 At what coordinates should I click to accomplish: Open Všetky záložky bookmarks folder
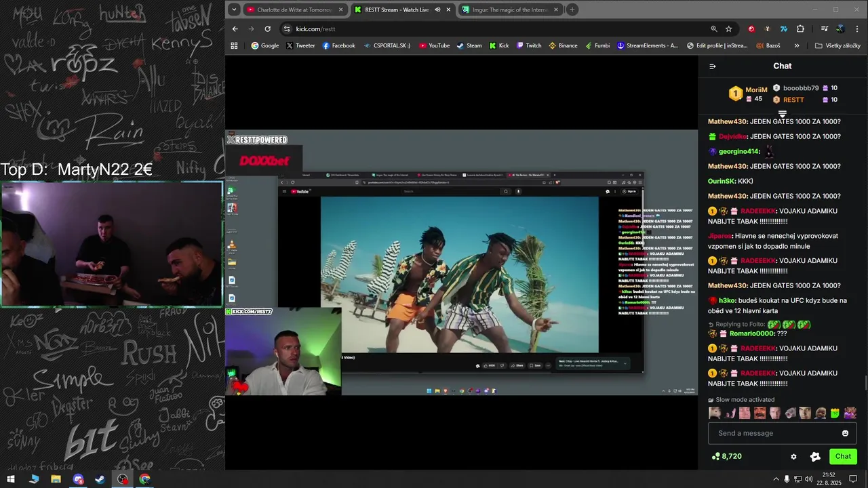pyautogui.click(x=838, y=45)
